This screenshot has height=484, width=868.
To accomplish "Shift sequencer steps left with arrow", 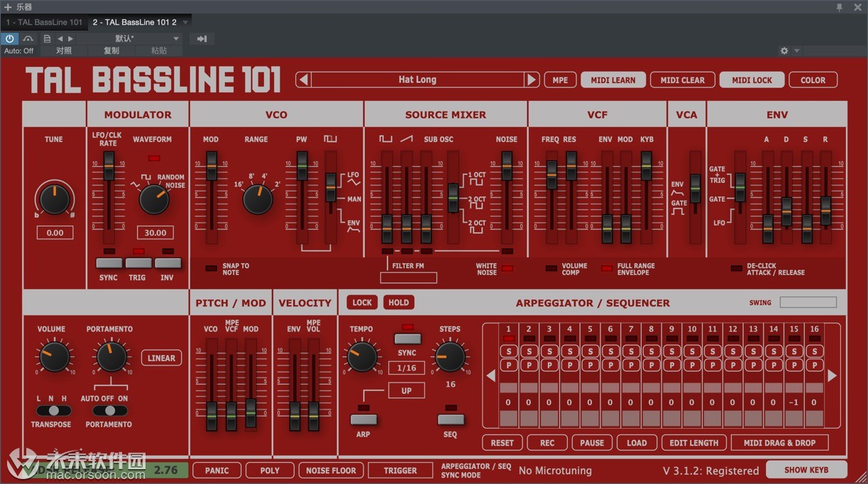I will point(490,376).
